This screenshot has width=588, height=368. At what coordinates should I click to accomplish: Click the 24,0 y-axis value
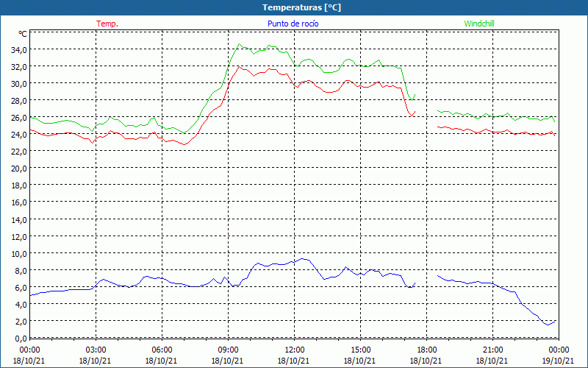coord(19,135)
